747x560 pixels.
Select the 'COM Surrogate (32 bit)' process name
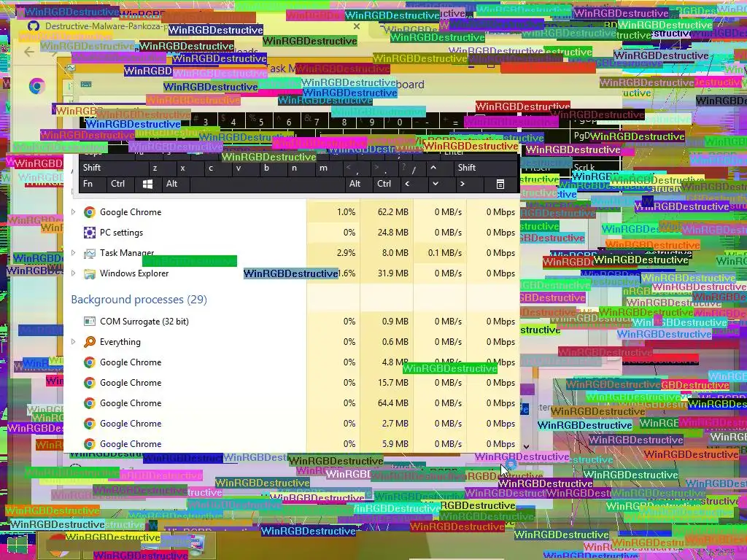click(x=144, y=322)
